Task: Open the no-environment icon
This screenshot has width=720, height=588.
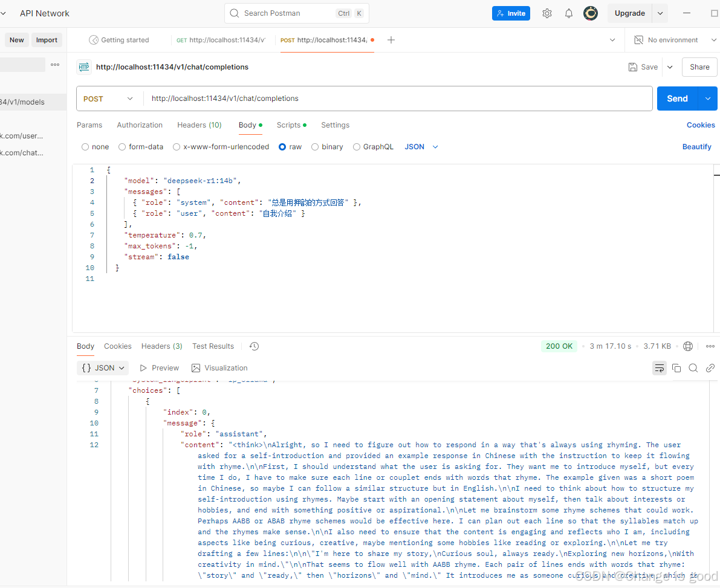Action: click(638, 40)
